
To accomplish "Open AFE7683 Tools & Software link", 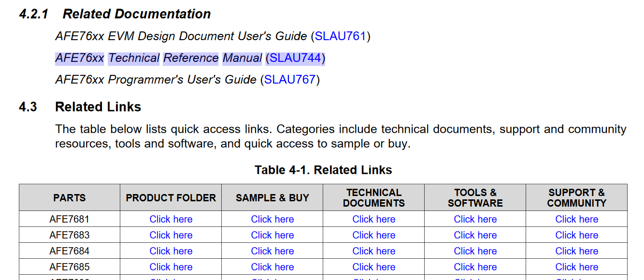I will [x=475, y=235].
